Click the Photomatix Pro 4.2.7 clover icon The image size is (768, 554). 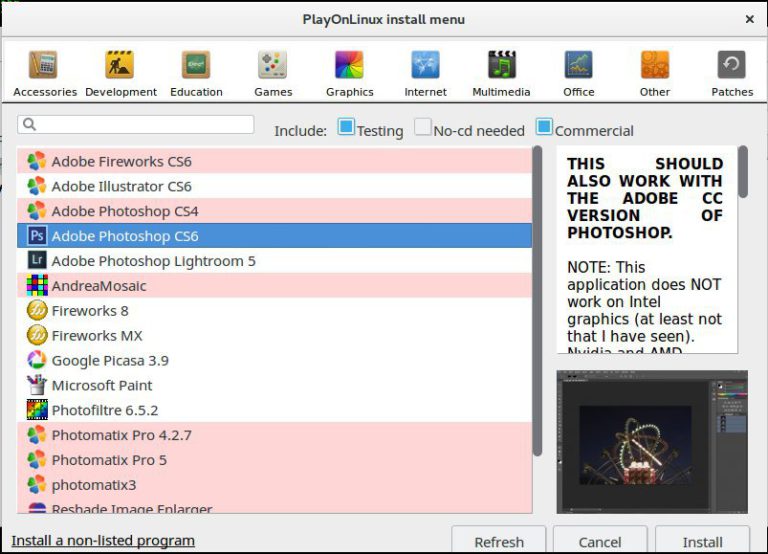[x=37, y=434]
